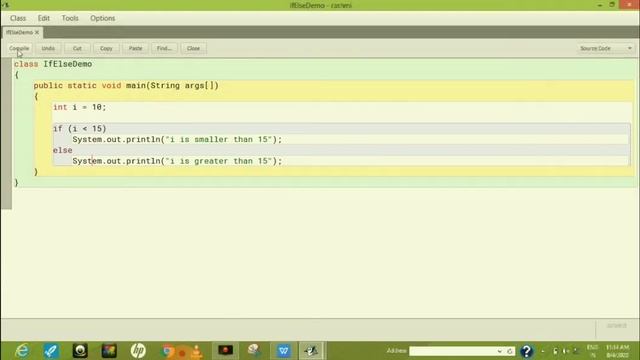Click the editor's left breakpoint margin
This screenshot has height=360, width=640.
tap(6, 133)
